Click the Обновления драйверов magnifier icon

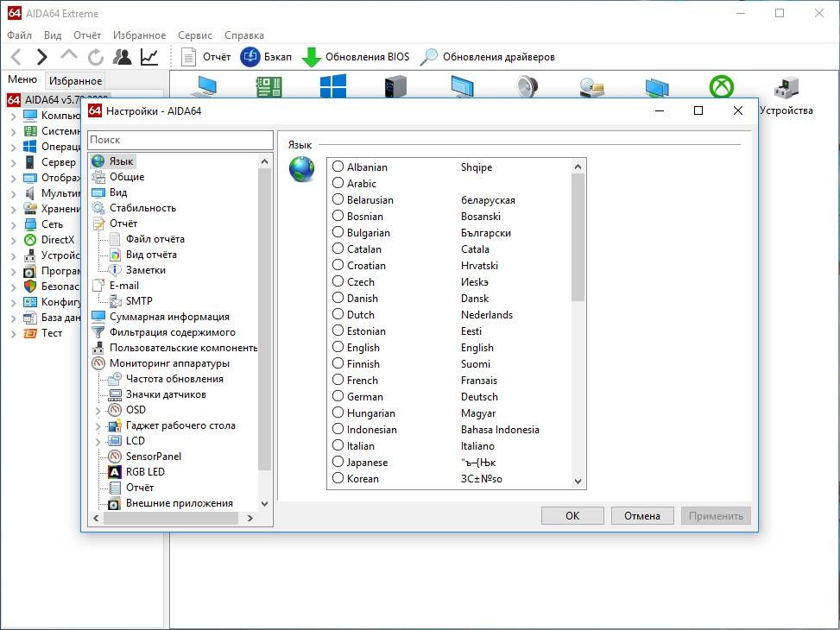coord(428,57)
